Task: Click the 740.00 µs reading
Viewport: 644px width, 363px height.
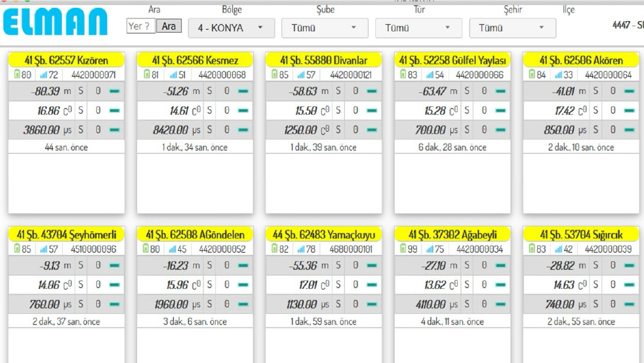Action: [560, 304]
